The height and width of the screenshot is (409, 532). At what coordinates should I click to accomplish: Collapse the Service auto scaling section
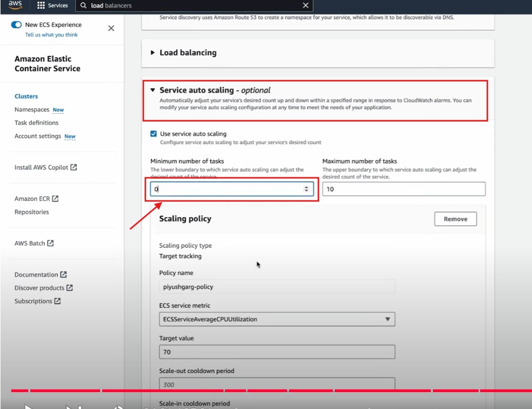pyautogui.click(x=153, y=90)
